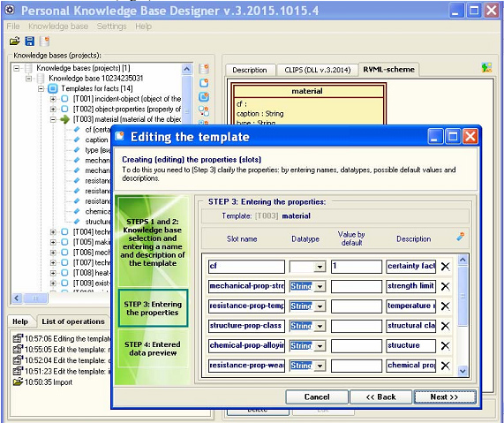This screenshot has height=423, width=504.
Task: Select the T004 template row in the tree
Action: pos(91,232)
